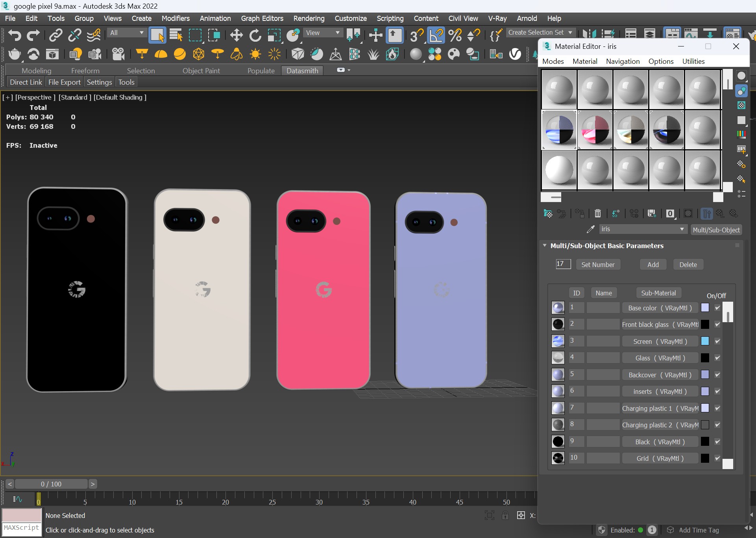This screenshot has height=538, width=756.
Task: Uncheck On/Off for Screen sub-material
Action: pos(717,341)
